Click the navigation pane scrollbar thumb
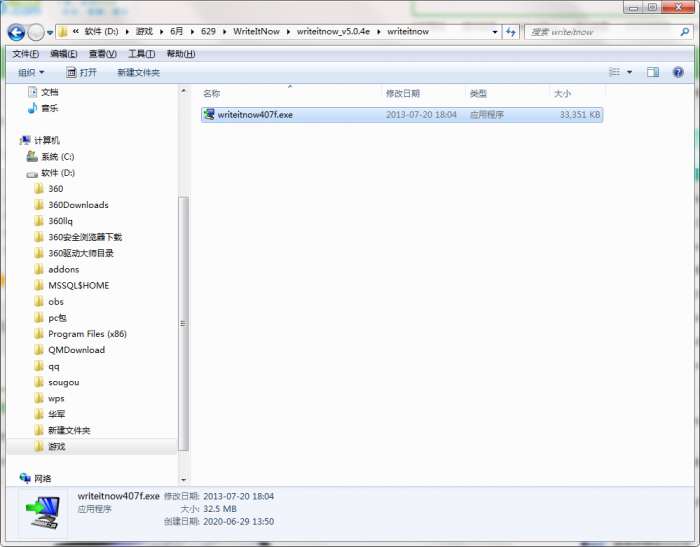Image resolution: width=700 pixels, height=547 pixels. click(183, 324)
